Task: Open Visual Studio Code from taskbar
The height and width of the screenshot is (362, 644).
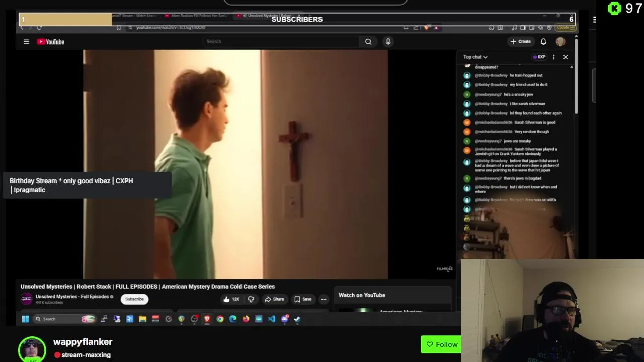Action: tap(272, 319)
